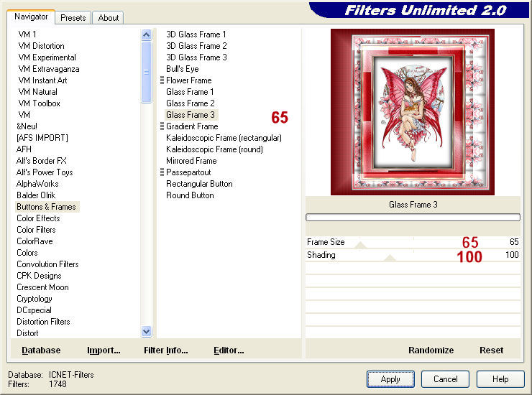Adjust the Shading slider handle
Image resolution: width=532 pixels, height=395 pixels.
click(x=390, y=258)
